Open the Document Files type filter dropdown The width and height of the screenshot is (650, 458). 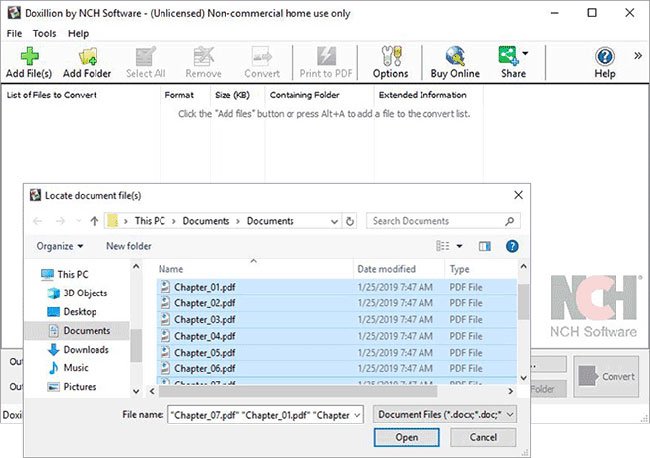445,414
